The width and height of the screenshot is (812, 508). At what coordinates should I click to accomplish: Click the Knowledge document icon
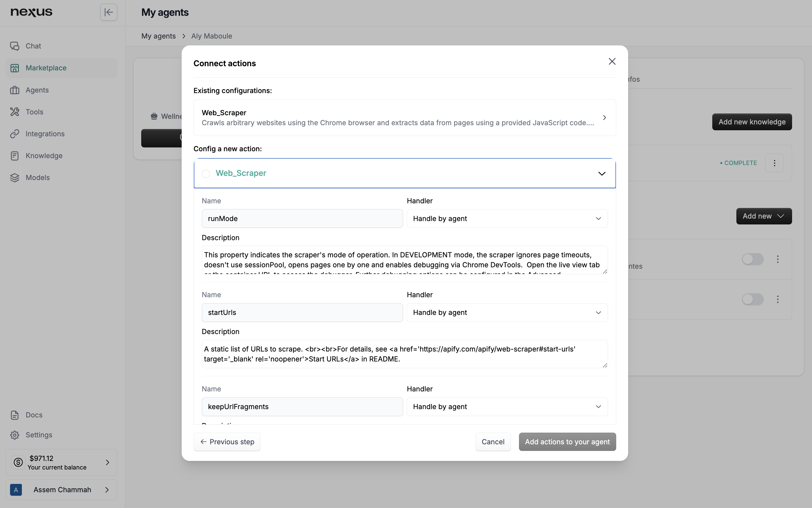coord(14,156)
